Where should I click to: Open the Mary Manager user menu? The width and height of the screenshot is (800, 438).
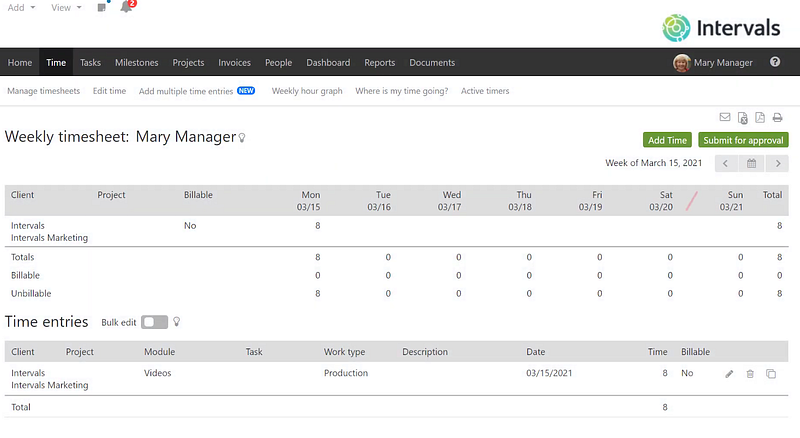(723, 63)
